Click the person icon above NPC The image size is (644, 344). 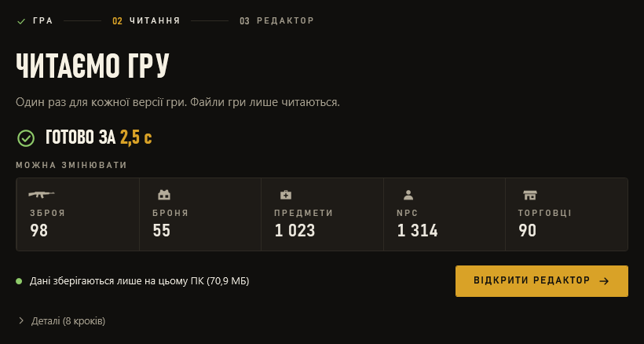coord(408,195)
